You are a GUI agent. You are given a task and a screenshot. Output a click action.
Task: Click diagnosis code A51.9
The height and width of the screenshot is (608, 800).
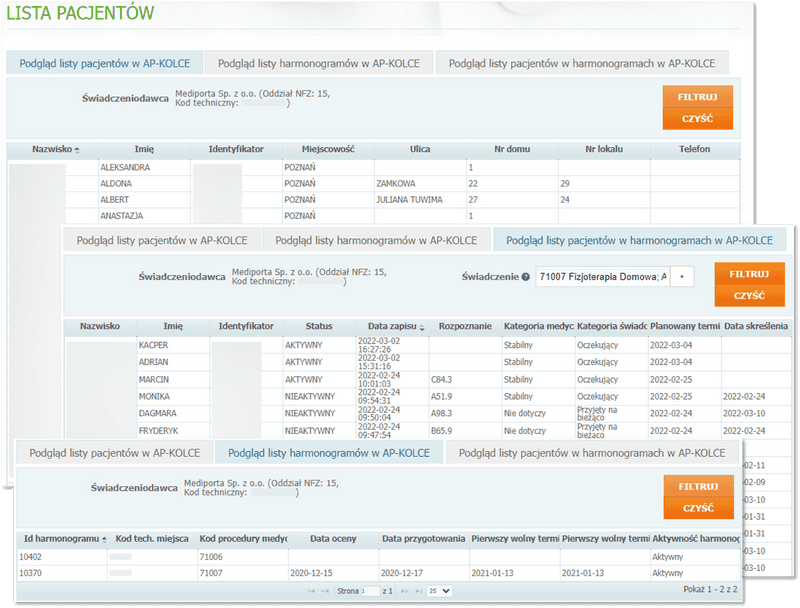pyautogui.click(x=441, y=397)
